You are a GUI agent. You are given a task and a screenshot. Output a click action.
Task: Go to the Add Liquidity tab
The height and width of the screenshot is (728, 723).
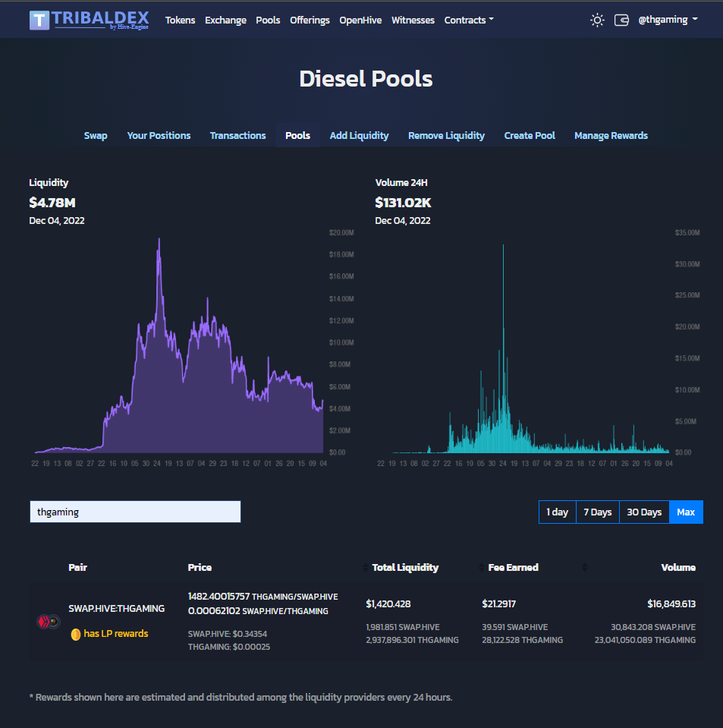click(x=359, y=136)
